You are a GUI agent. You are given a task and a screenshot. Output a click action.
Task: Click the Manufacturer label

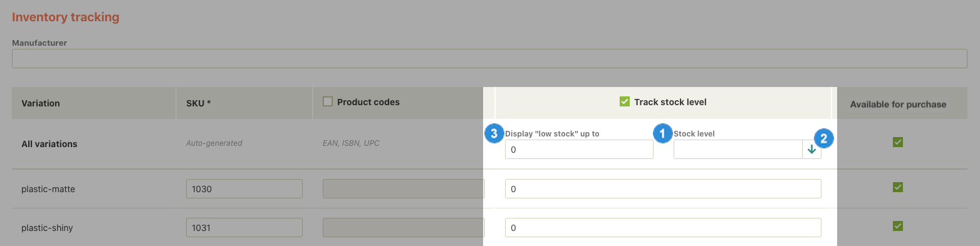[39, 43]
